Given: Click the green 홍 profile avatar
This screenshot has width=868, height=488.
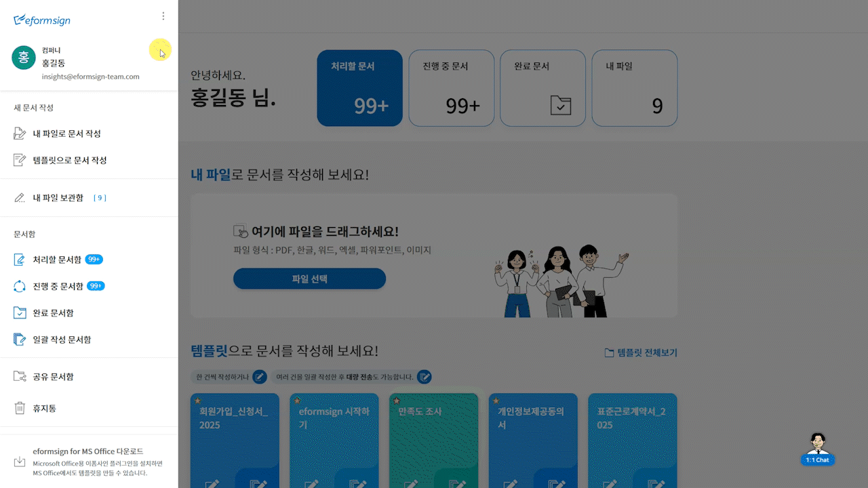Looking at the screenshot, I should pyautogui.click(x=24, y=57).
